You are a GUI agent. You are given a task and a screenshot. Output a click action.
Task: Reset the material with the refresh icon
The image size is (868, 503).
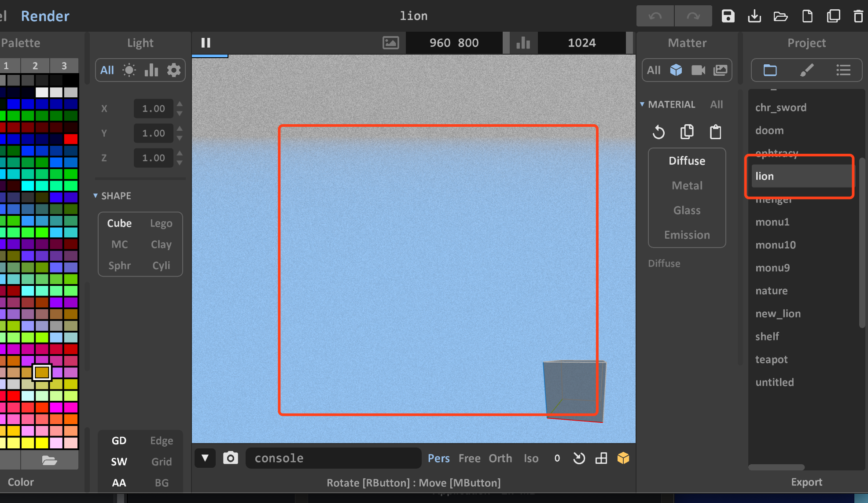point(658,132)
